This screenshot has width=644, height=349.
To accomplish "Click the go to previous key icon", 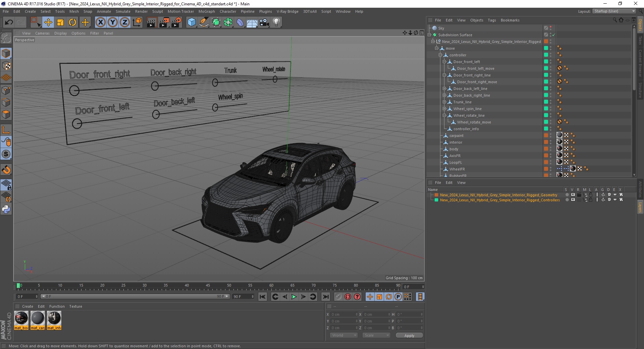I will click(275, 297).
